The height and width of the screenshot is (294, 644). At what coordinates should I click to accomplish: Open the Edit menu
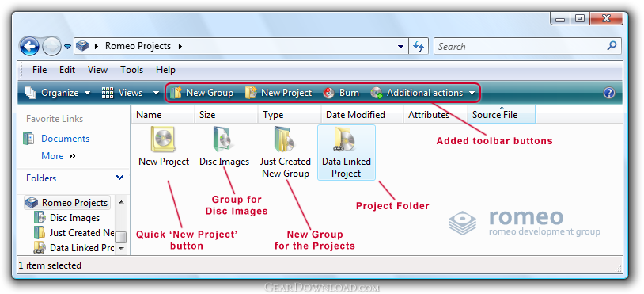tap(67, 70)
